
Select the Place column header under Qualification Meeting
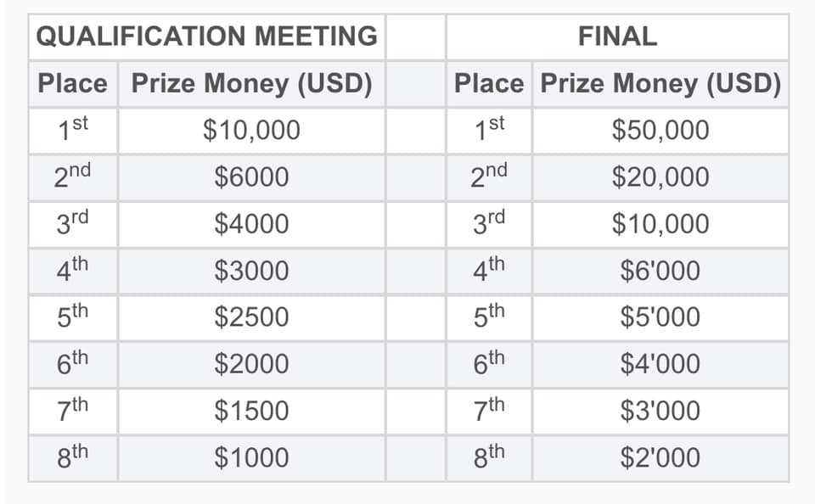73,84
